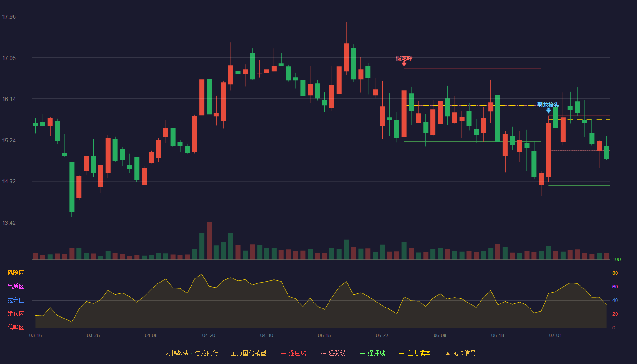
Task: Click the 17.05 price axis label
Action: click(9, 58)
